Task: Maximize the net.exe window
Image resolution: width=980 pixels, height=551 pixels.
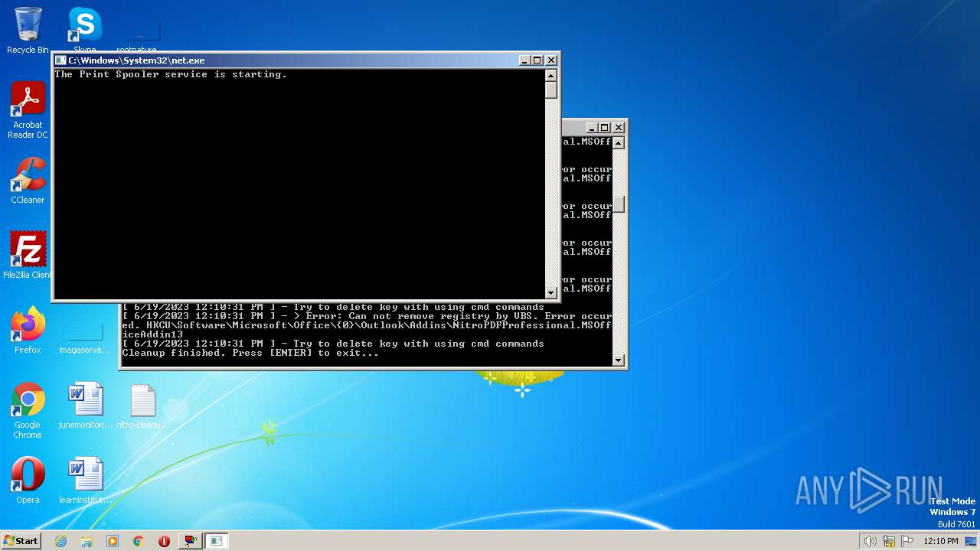Action: pyautogui.click(x=537, y=60)
